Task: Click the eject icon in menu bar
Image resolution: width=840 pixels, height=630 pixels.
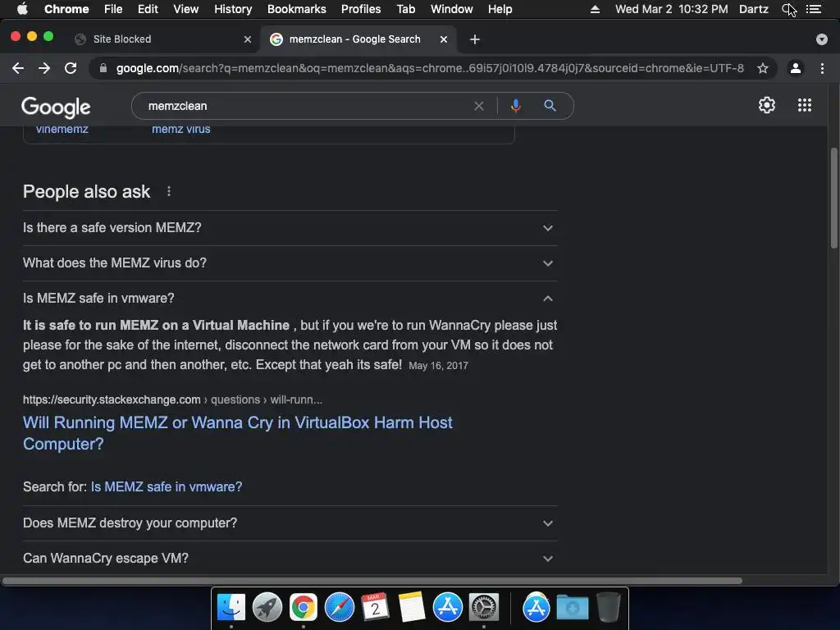Action: (x=595, y=9)
